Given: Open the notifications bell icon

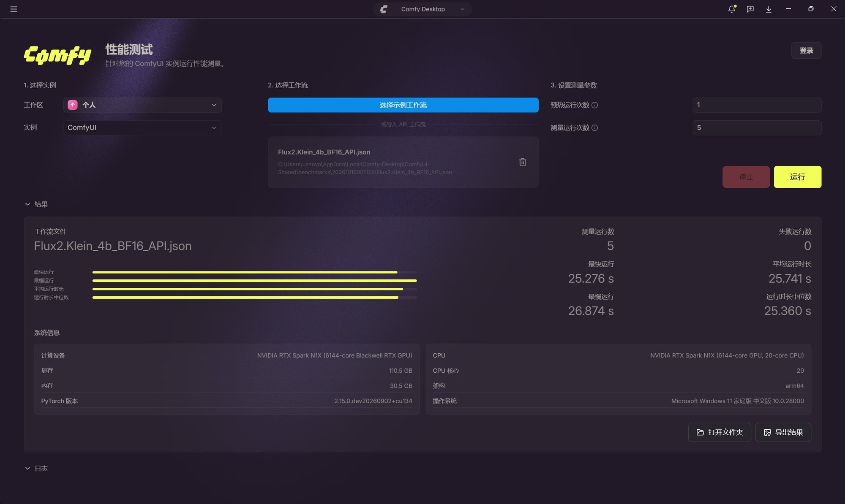Looking at the screenshot, I should point(732,9).
